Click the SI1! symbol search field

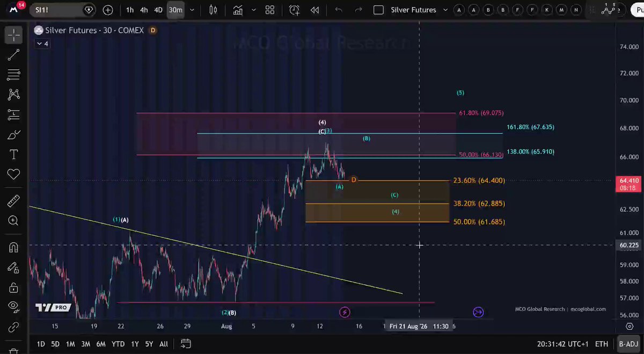click(x=63, y=10)
